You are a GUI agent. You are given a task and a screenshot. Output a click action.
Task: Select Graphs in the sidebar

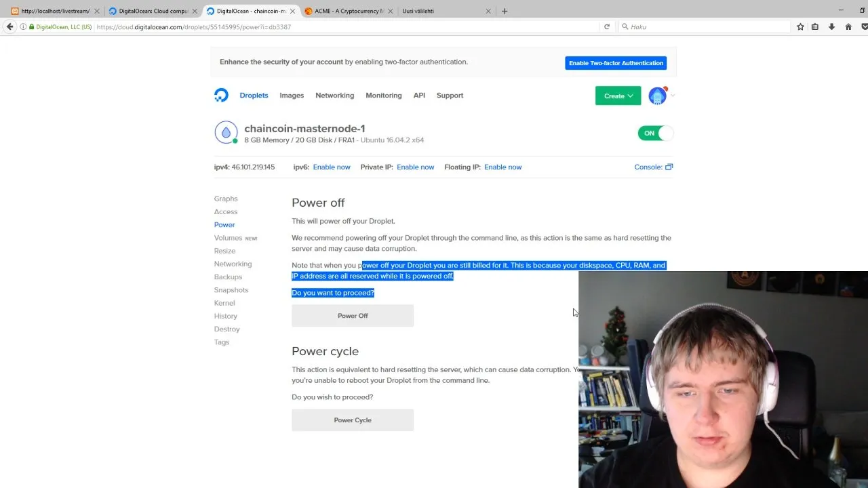pyautogui.click(x=226, y=199)
